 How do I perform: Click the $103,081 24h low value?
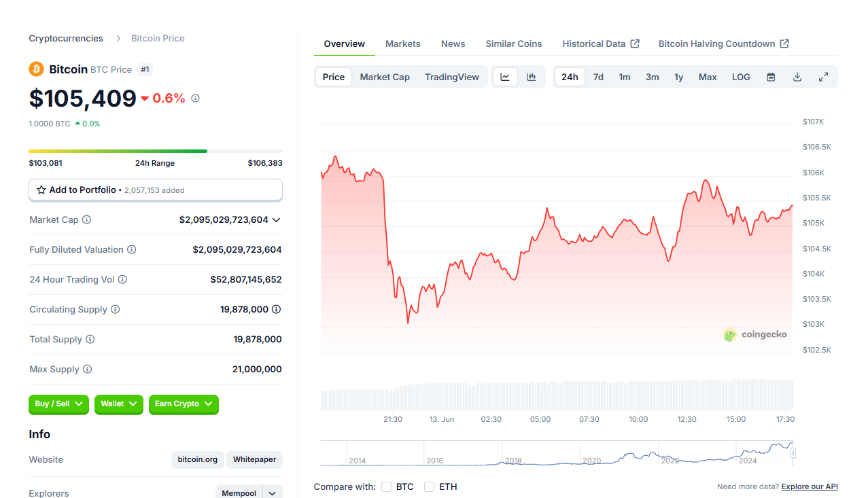point(46,163)
